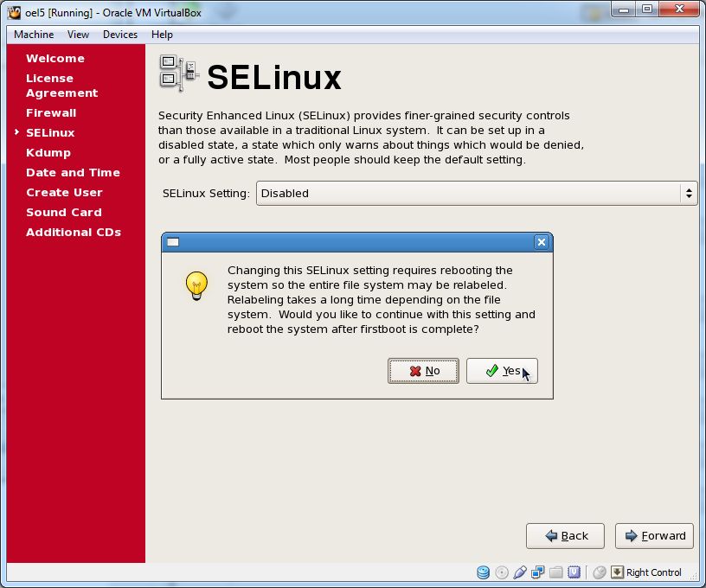
Task: Select Firewall in the setup sidebar
Action: (x=51, y=113)
